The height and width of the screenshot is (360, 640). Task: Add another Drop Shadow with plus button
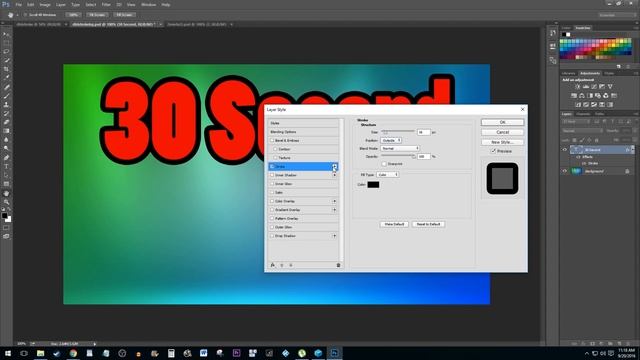coord(334,236)
